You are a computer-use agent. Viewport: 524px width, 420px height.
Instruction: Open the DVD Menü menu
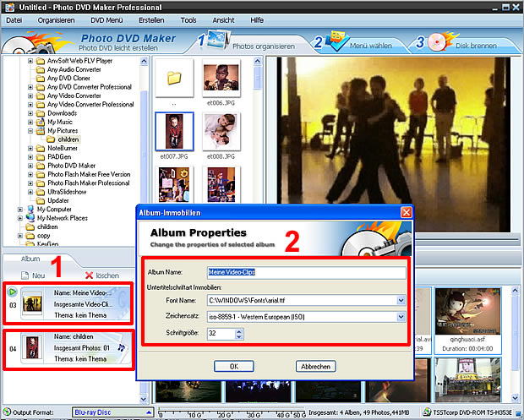point(106,20)
